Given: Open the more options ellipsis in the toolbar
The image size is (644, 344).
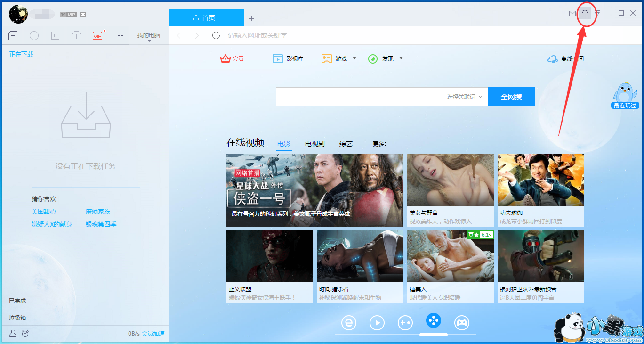Looking at the screenshot, I should pyautogui.click(x=119, y=35).
